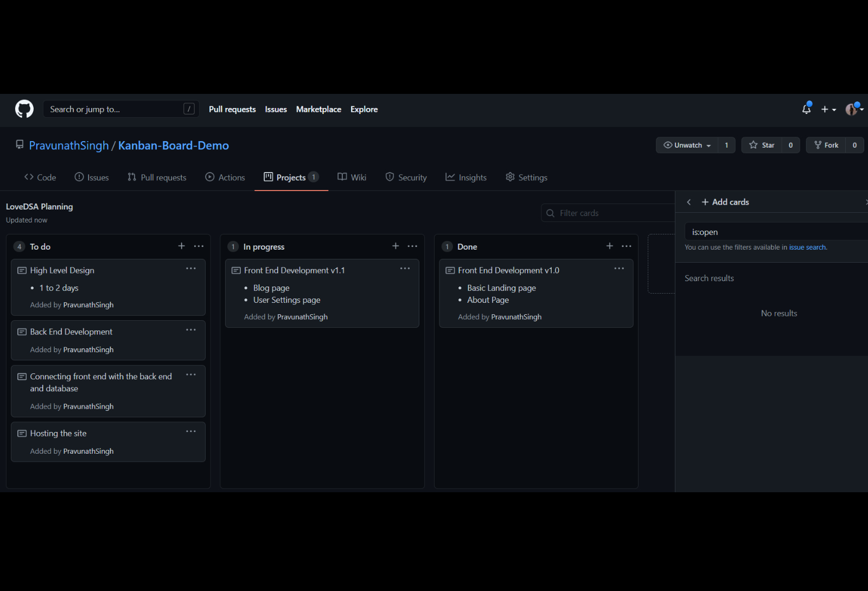Image resolution: width=868 pixels, height=591 pixels.
Task: Open To do column options menu
Action: coord(199,246)
